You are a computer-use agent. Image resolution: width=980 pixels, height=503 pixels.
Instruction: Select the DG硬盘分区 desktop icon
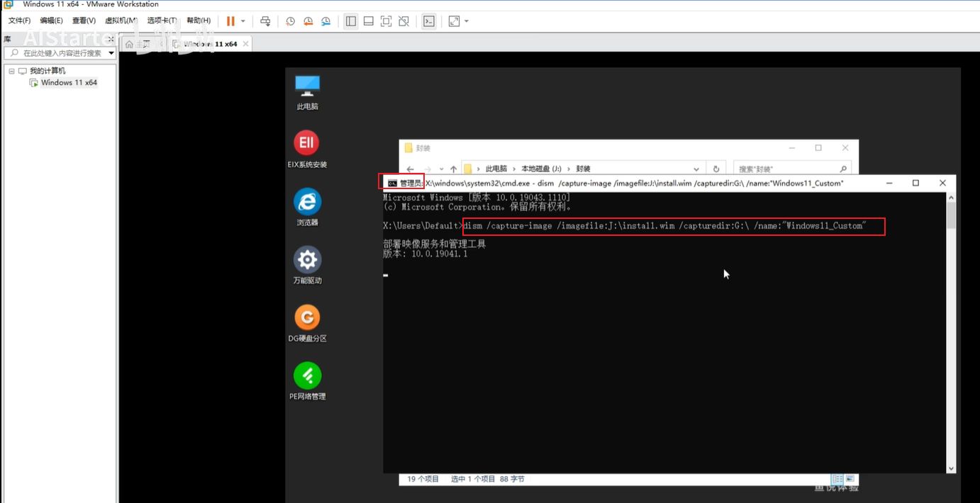coord(307,318)
